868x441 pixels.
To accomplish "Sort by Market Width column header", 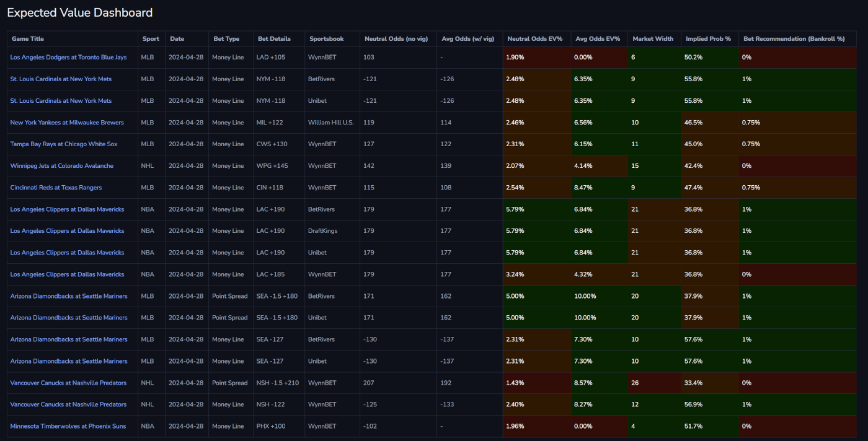I will [x=652, y=38].
